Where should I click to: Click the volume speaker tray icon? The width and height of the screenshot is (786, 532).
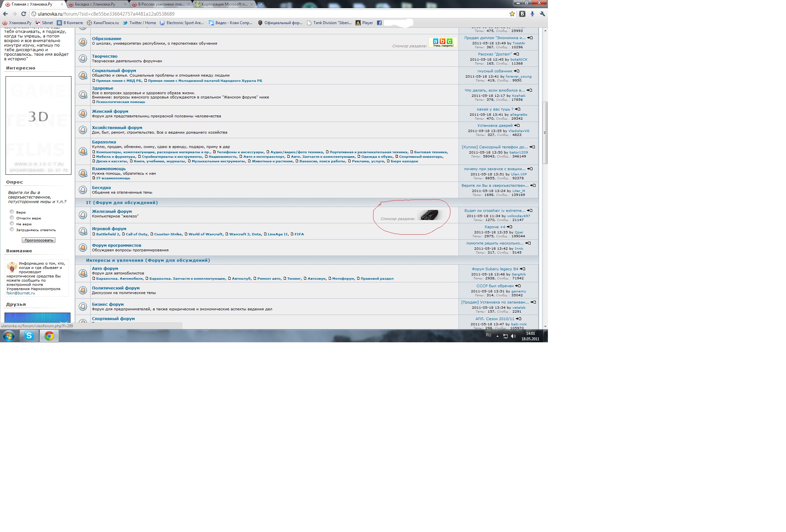point(513,336)
